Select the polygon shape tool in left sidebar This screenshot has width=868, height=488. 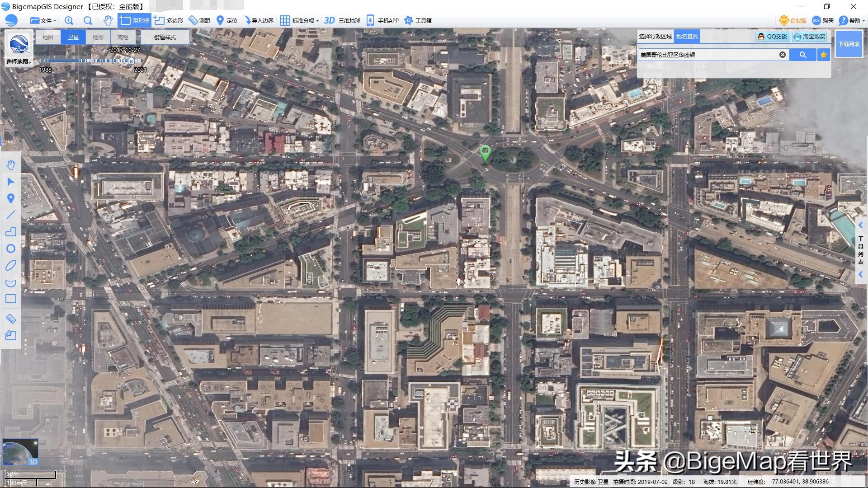[11, 231]
